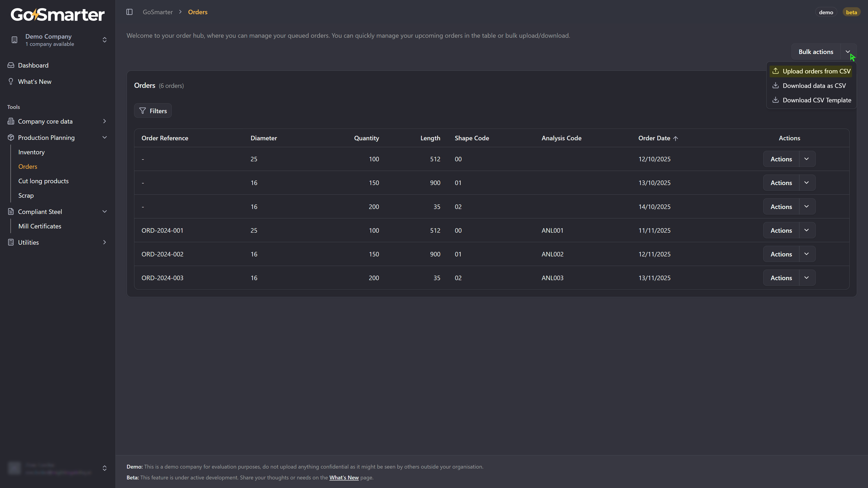
Task: Toggle the sidebar panel icon
Action: (x=129, y=12)
